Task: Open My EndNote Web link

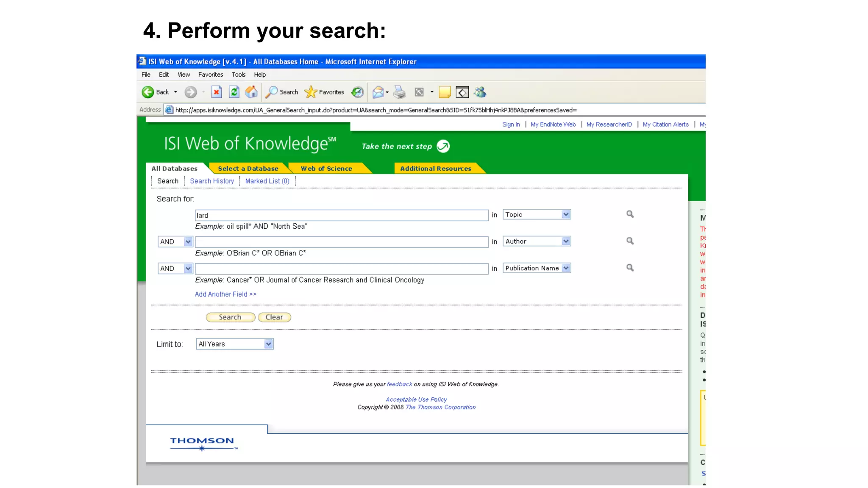Action: coord(553,125)
